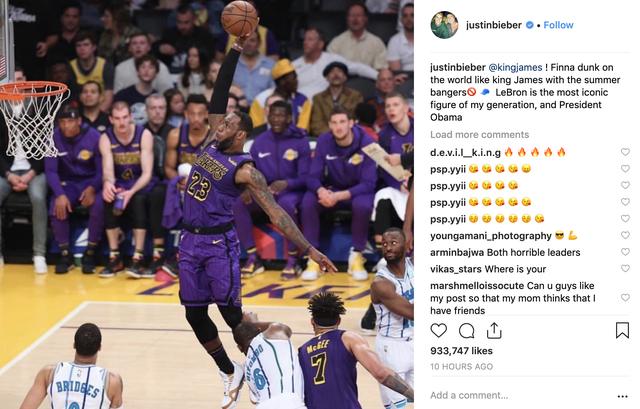Like the post with the heart icon
Viewport: 640px width, 409px height.
439,330
